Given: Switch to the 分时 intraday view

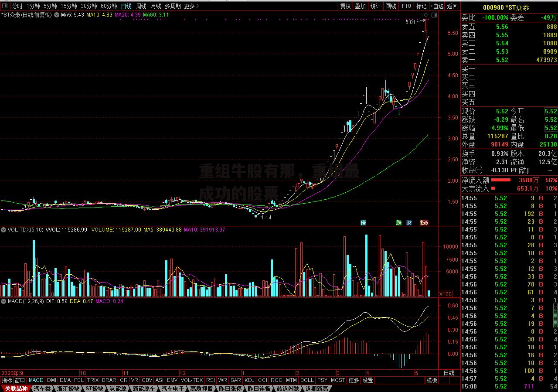Looking at the screenshot, I should click(17, 6).
